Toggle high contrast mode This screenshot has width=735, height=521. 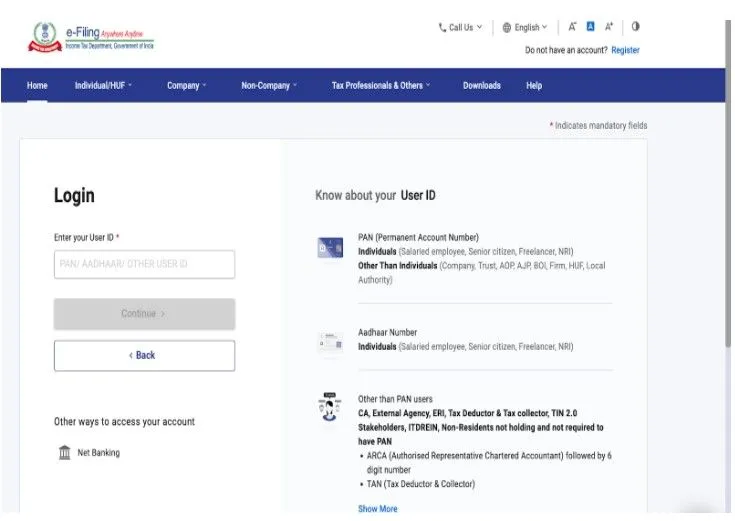pyautogui.click(x=635, y=27)
